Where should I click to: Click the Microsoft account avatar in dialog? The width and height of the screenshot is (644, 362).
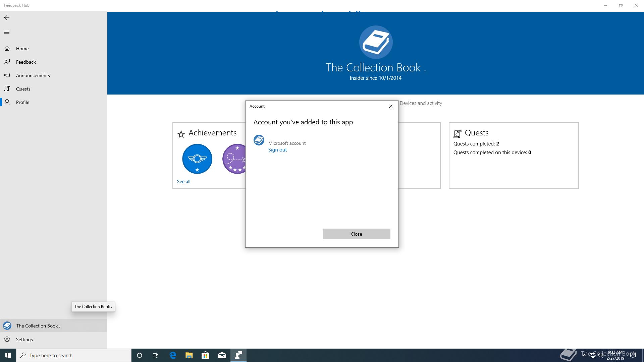point(259,140)
